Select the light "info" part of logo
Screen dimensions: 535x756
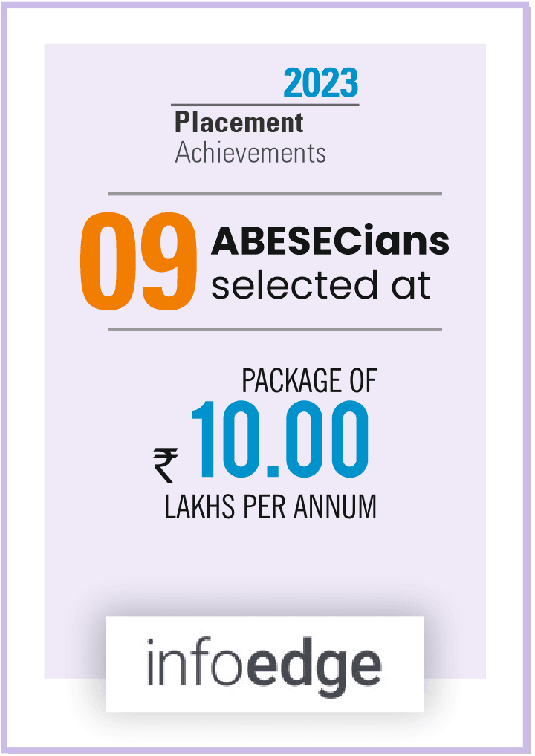point(195,662)
